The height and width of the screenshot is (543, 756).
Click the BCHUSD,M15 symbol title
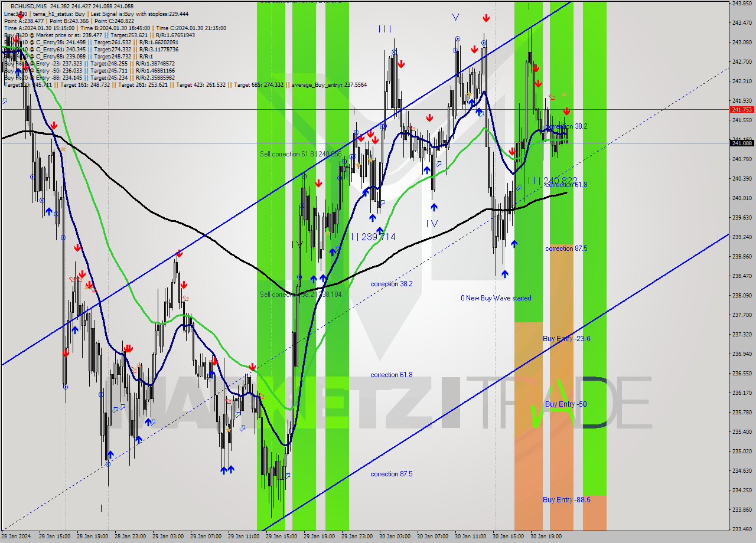29,5
